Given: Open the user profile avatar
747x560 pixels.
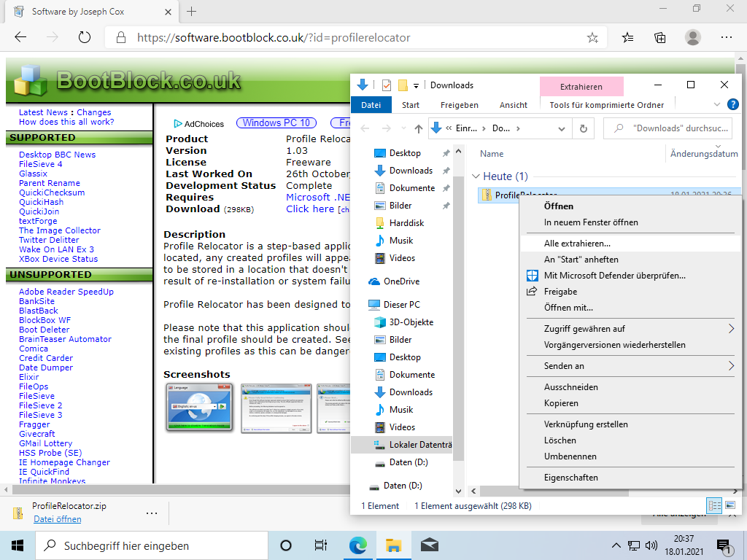Looking at the screenshot, I should (x=692, y=37).
